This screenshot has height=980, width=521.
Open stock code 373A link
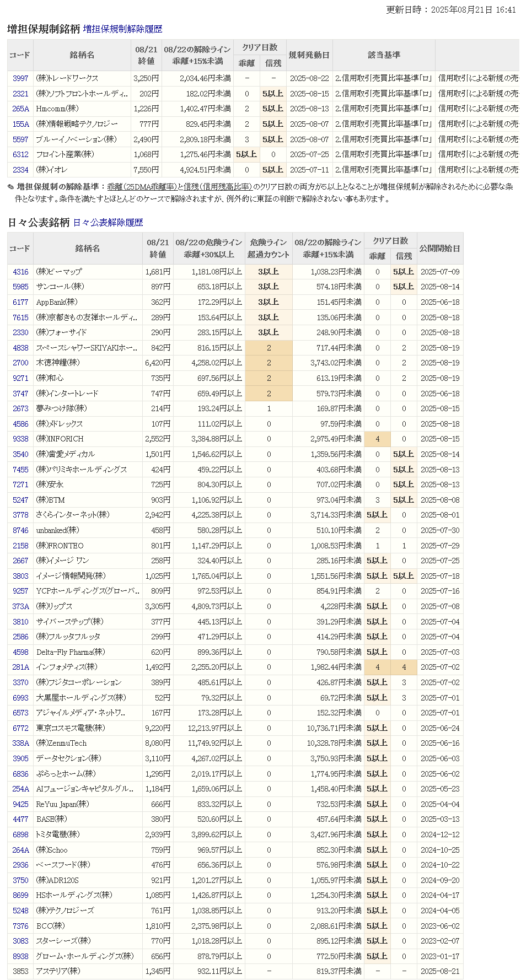(x=20, y=606)
